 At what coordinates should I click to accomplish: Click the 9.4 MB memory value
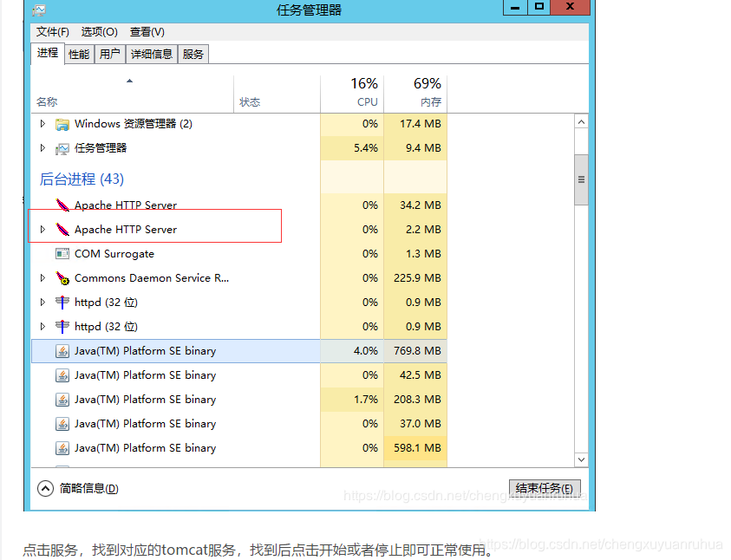pyautogui.click(x=423, y=148)
